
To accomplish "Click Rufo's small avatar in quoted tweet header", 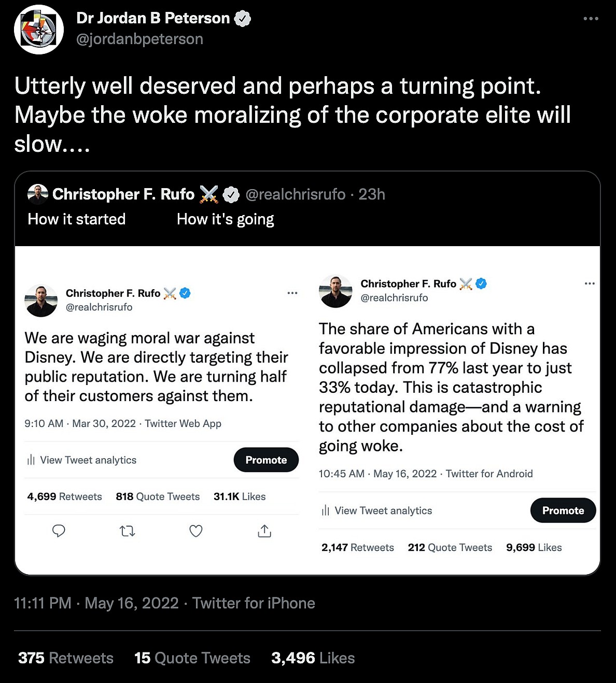I will tap(37, 194).
